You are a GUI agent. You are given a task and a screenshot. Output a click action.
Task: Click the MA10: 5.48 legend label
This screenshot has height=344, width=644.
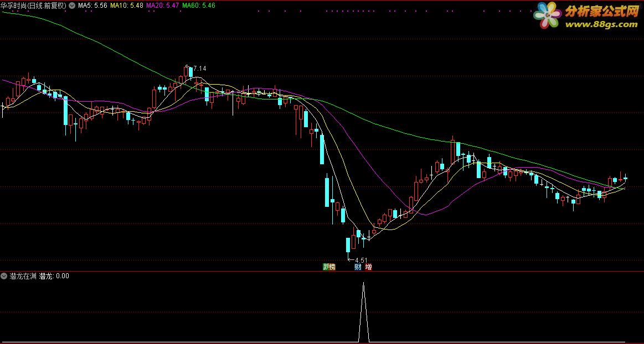[127, 6]
